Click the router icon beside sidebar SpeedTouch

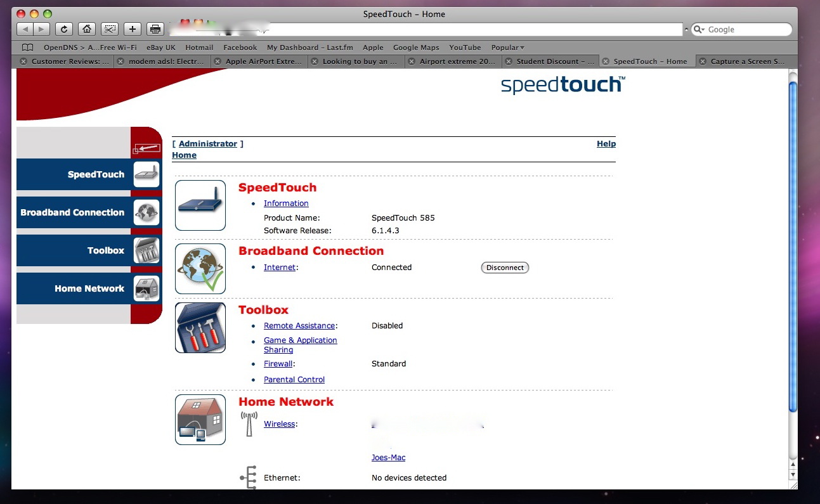[x=146, y=174]
